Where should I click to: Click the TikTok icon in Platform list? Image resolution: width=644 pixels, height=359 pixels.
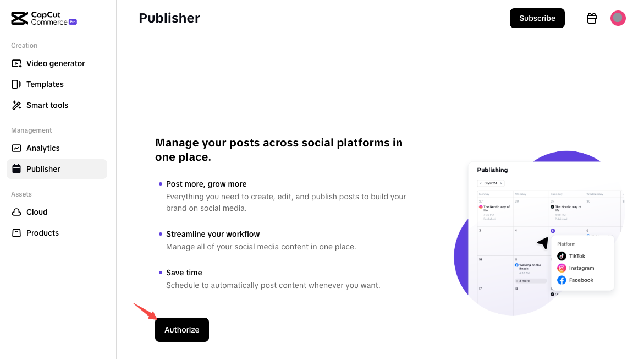click(x=562, y=256)
